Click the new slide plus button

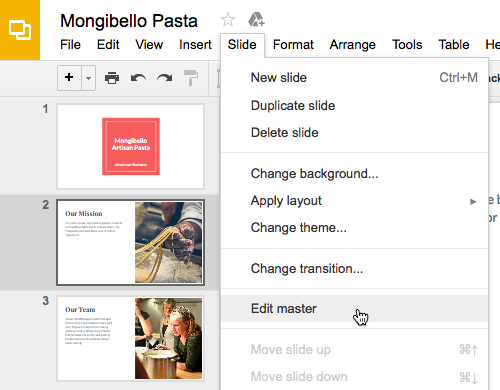[x=69, y=78]
